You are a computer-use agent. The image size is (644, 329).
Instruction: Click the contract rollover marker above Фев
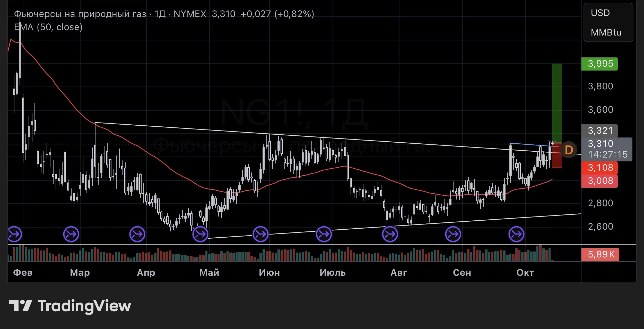(x=14, y=234)
